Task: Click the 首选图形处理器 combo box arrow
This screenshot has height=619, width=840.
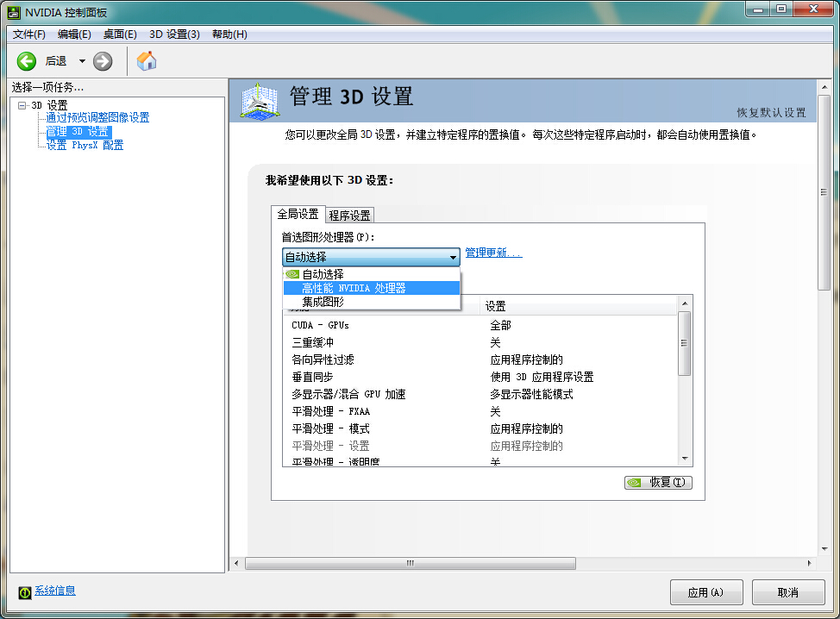Action: (454, 258)
